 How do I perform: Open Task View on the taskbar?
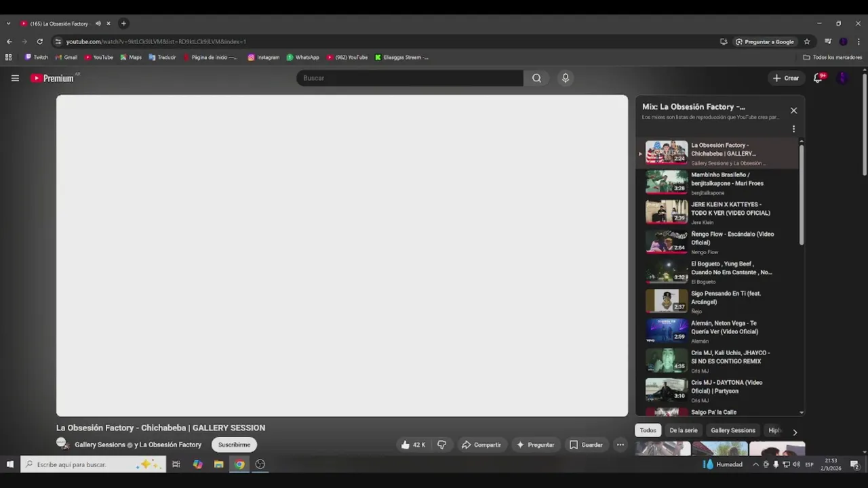click(x=176, y=464)
